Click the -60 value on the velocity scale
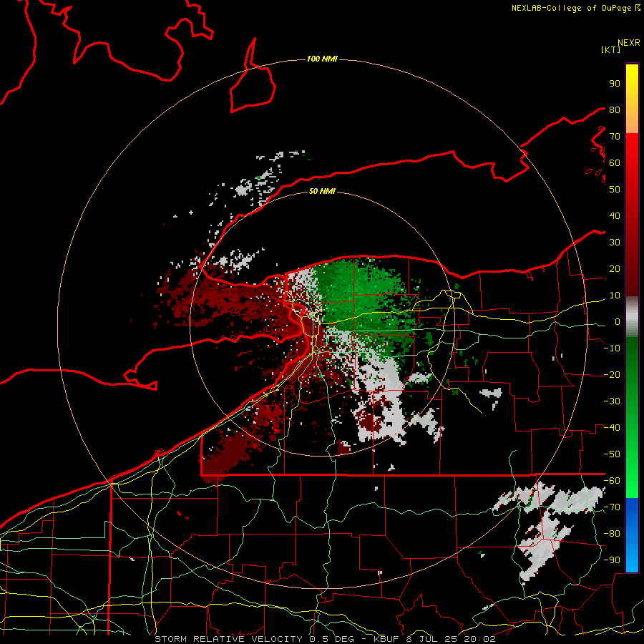644x644 pixels. 612,481
